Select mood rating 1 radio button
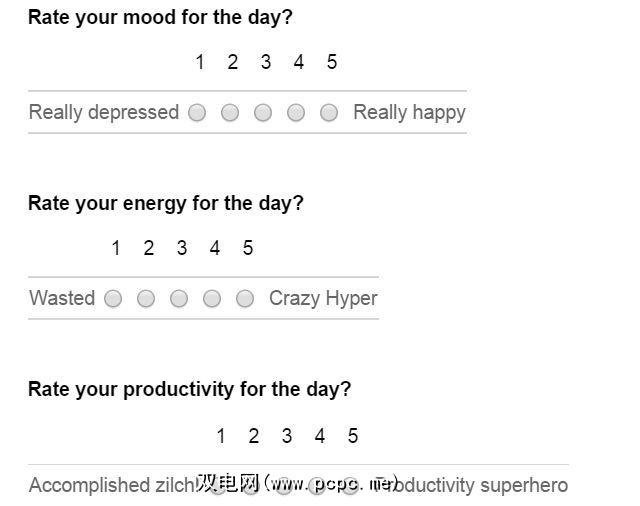 (x=197, y=113)
